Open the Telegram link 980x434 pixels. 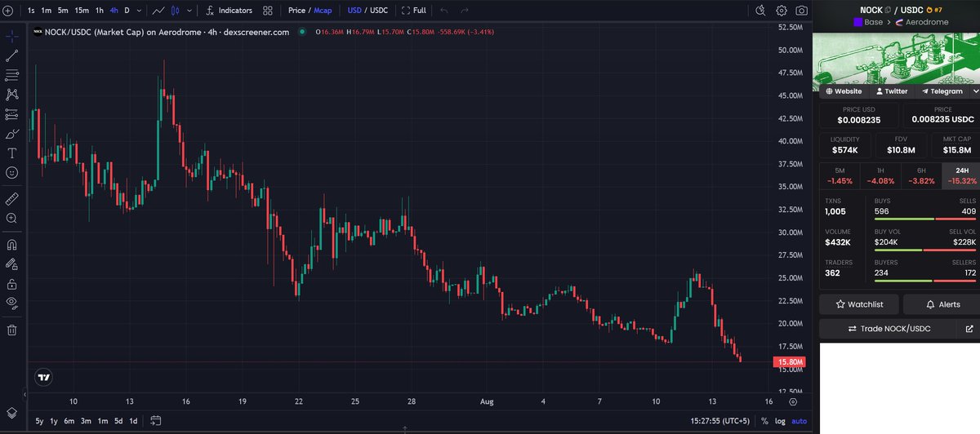tap(941, 91)
